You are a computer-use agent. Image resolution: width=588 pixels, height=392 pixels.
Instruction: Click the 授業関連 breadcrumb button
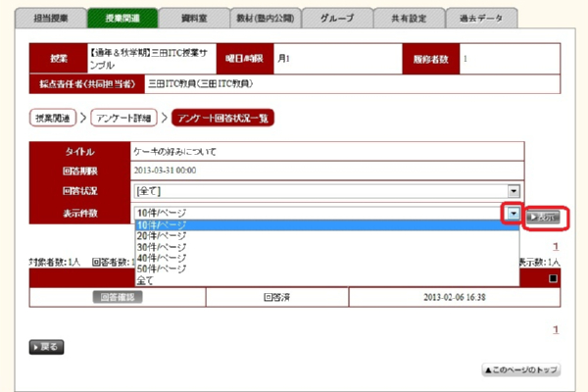point(54,118)
